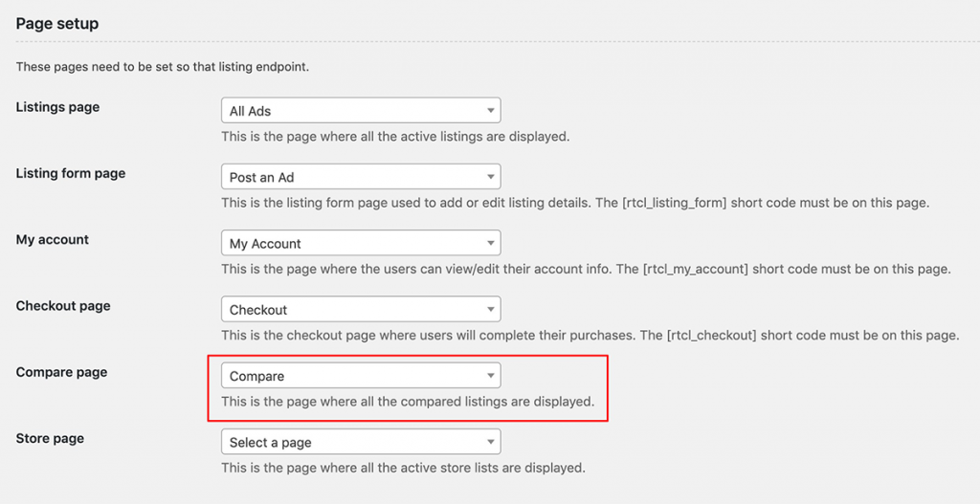Viewport: 980px width, 504px height.
Task: Click description mentioning rtcl_my_account short code
Action: [x=587, y=269]
